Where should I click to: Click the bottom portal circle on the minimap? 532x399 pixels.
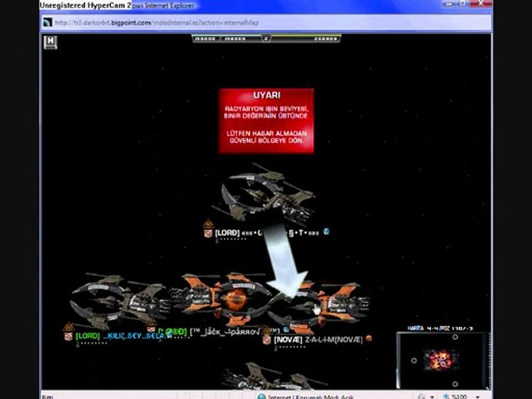tap(455, 384)
